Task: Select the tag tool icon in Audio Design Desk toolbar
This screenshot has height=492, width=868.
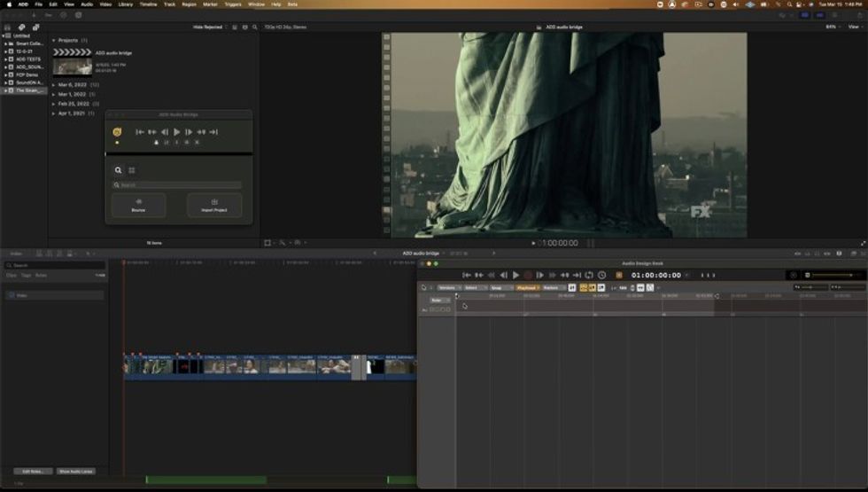Action: click(424, 287)
